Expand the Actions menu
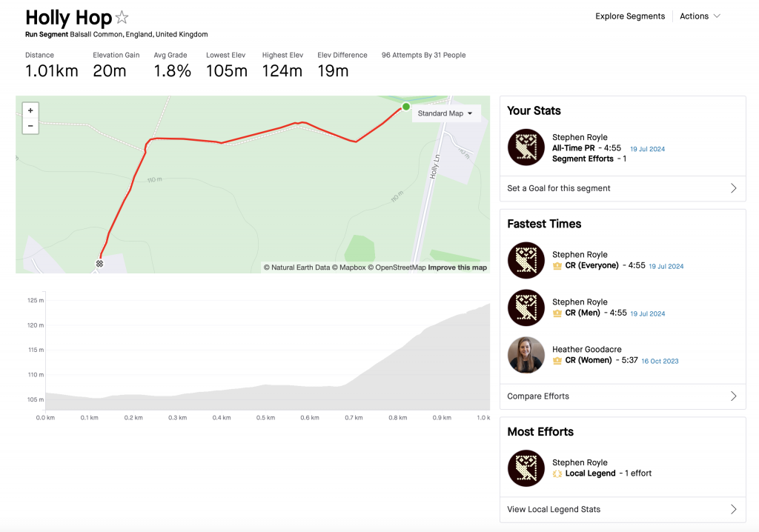759x532 pixels. tap(700, 16)
